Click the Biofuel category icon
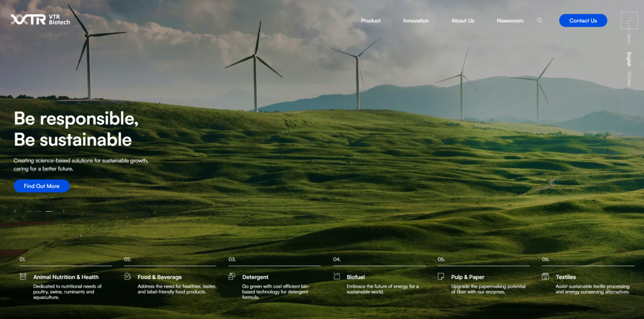The image size is (644, 319). point(336,277)
